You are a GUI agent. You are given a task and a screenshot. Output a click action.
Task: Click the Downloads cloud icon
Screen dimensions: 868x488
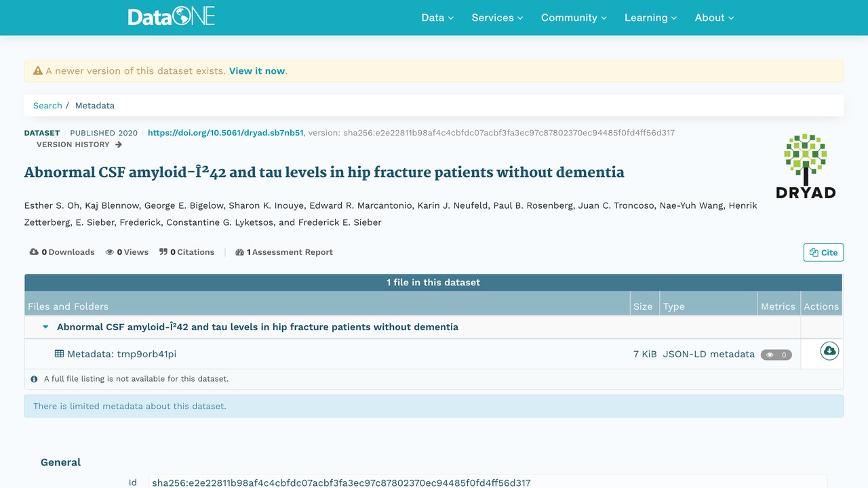point(34,252)
